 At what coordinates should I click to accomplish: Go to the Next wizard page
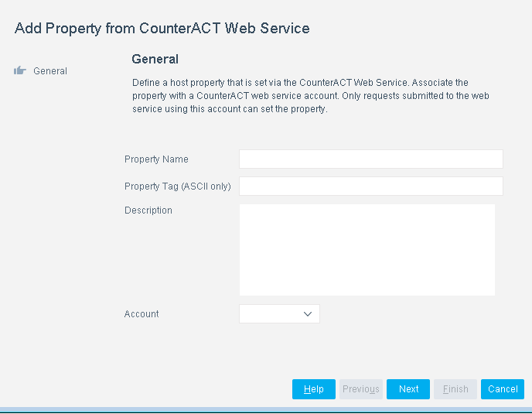click(x=408, y=389)
